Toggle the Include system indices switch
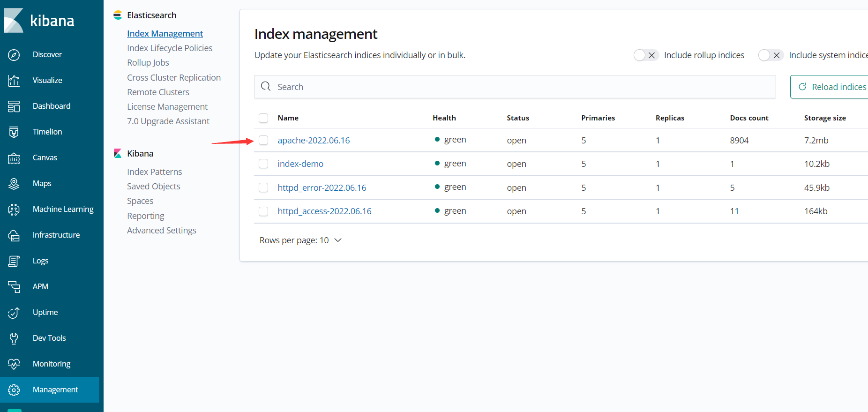This screenshot has width=868, height=412. pyautogui.click(x=771, y=55)
